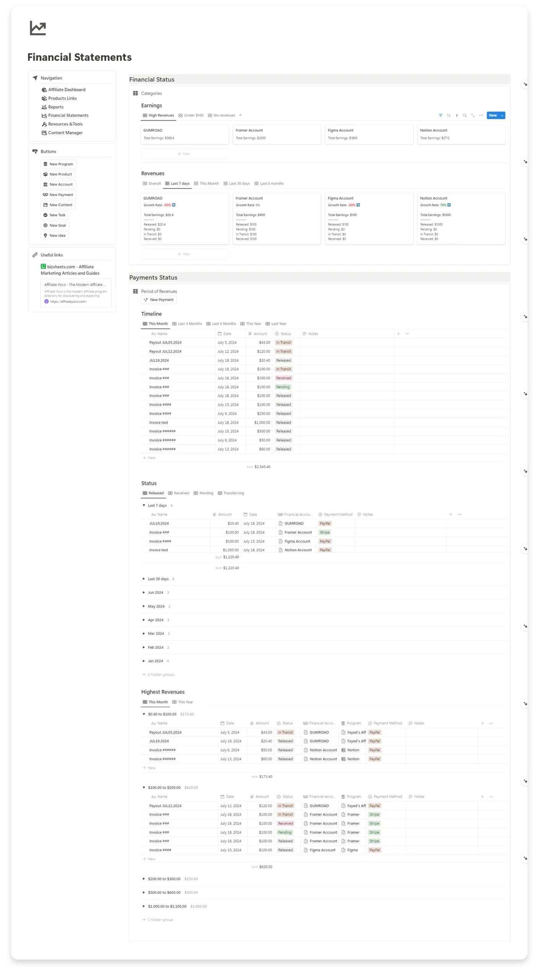
Task: Click the In Transit tag on Payout JUL05,2024 Timeline row
Action: [x=283, y=342]
